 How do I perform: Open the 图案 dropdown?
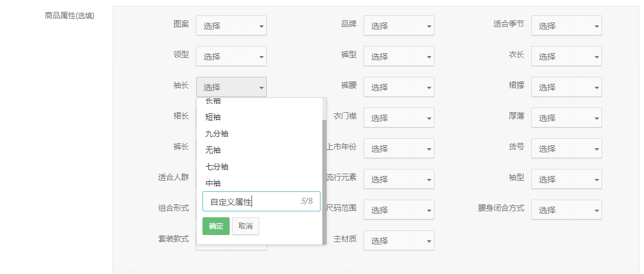(231, 25)
